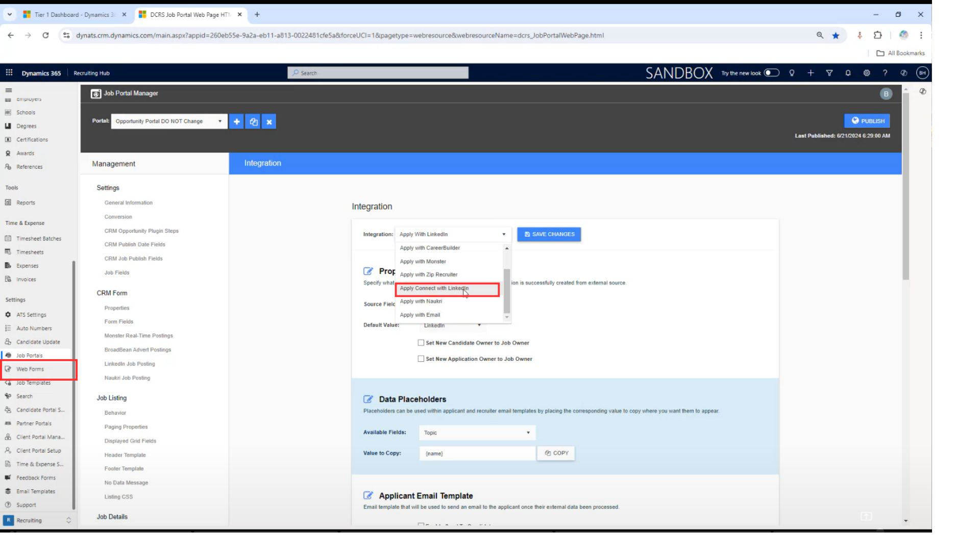Open the Available Fields Topic dropdown
Image resolution: width=980 pixels, height=551 pixels.
tap(477, 433)
